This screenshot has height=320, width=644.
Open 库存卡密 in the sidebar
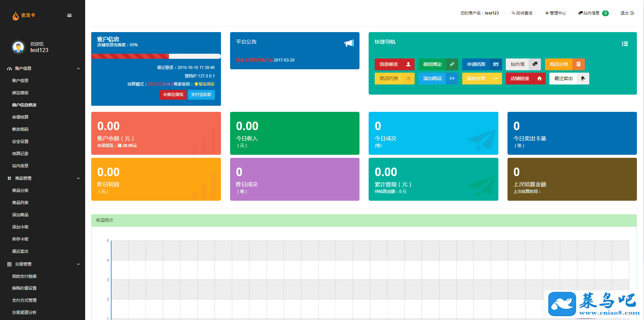click(20, 239)
